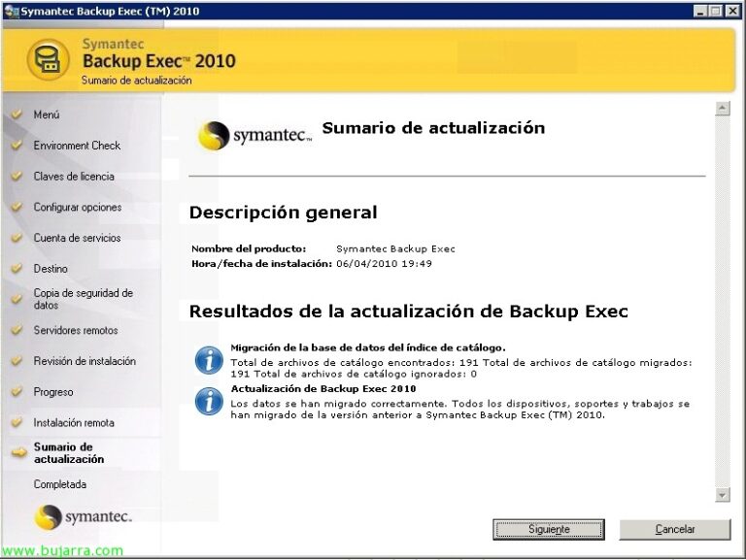The height and width of the screenshot is (560, 746).
Task: Select the Revisión de instalación step
Action: click(85, 361)
